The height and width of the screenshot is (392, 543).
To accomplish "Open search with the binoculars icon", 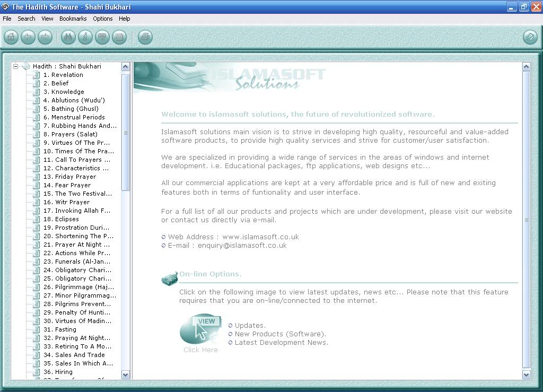I will [x=68, y=37].
